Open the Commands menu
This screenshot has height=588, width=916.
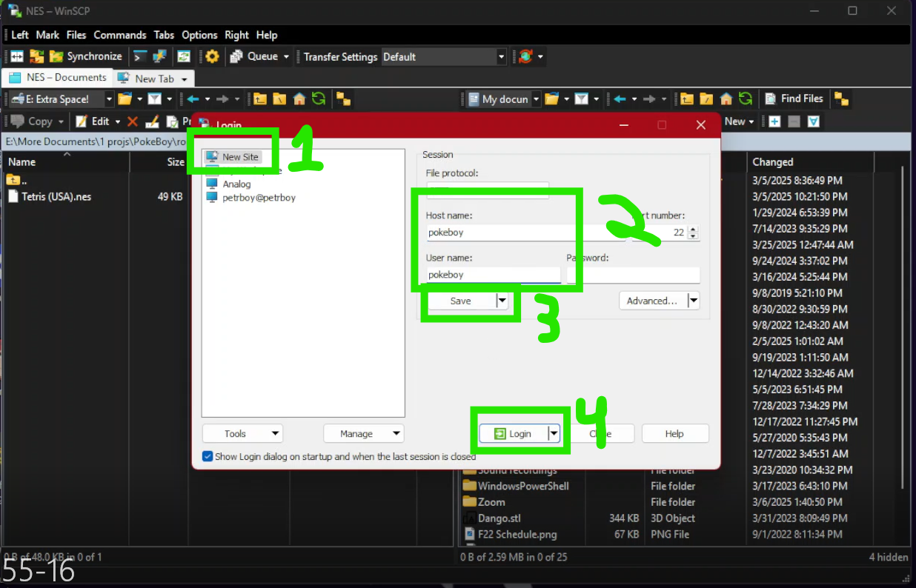119,35
